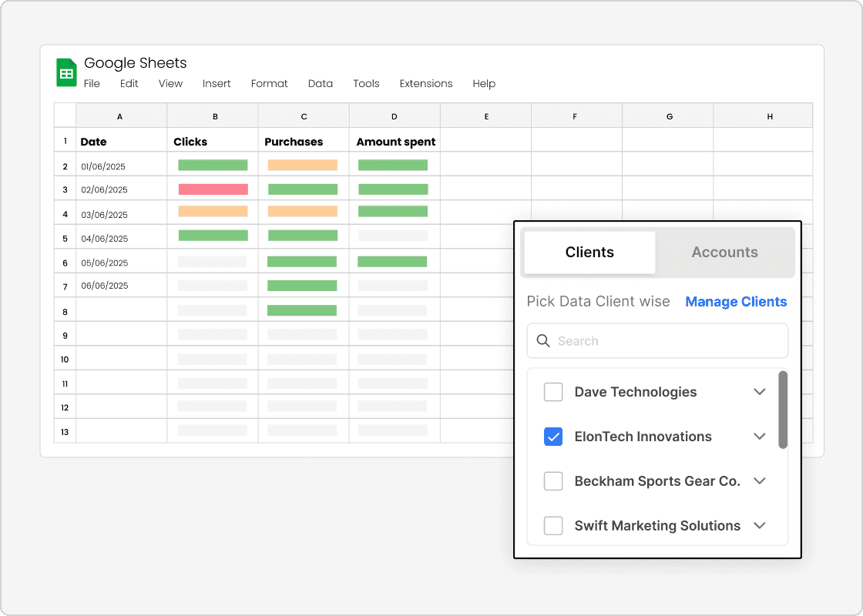This screenshot has width=863, height=616.
Task: Expand the Dave Technologies dropdown
Action: (760, 392)
